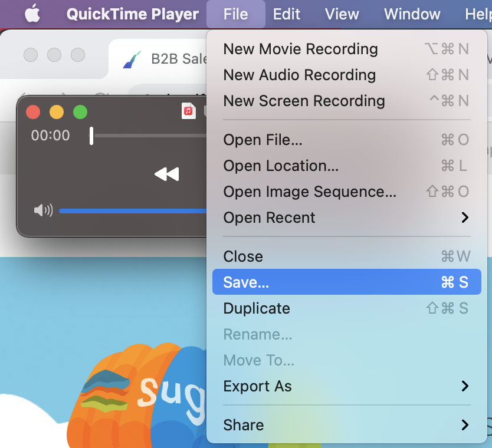The height and width of the screenshot is (448, 492).
Task: Click the audio file document icon in title
Action: point(189,111)
